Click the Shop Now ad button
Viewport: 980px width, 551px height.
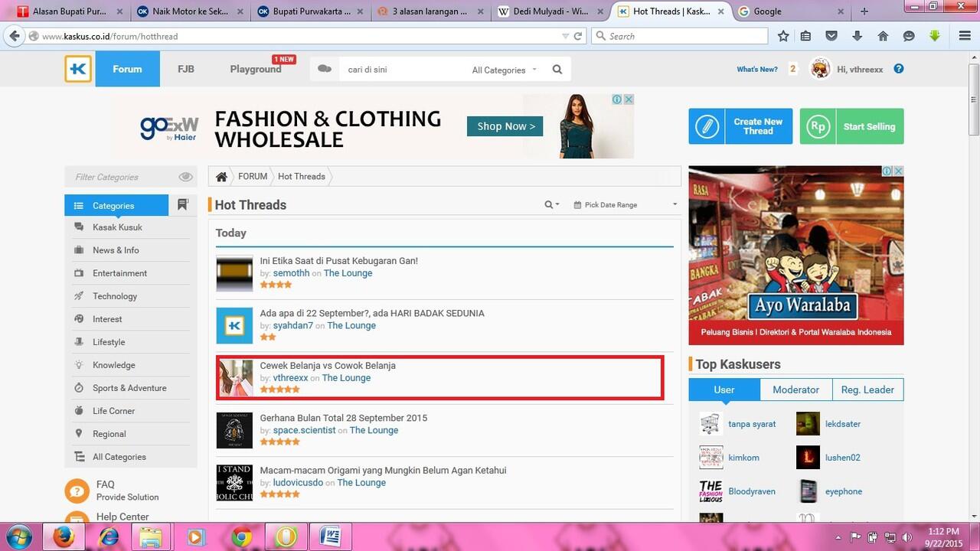505,126
